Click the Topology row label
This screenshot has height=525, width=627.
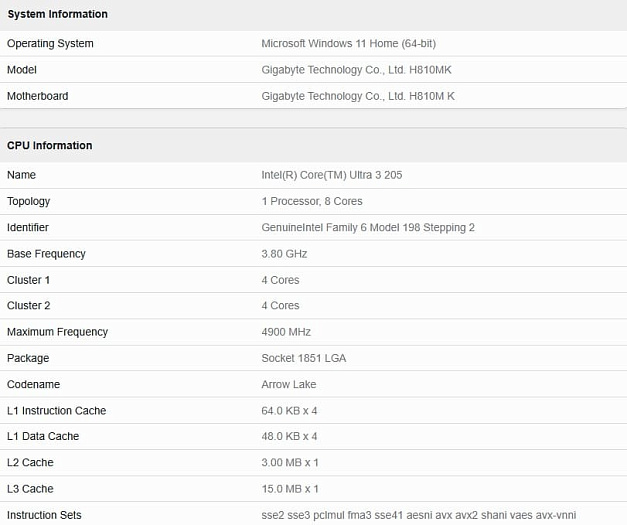coord(29,202)
